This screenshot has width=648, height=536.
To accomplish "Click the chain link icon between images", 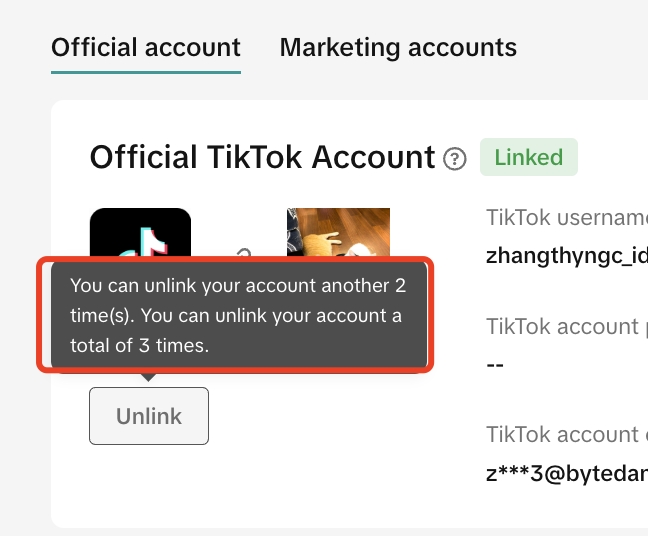I will tap(239, 252).
